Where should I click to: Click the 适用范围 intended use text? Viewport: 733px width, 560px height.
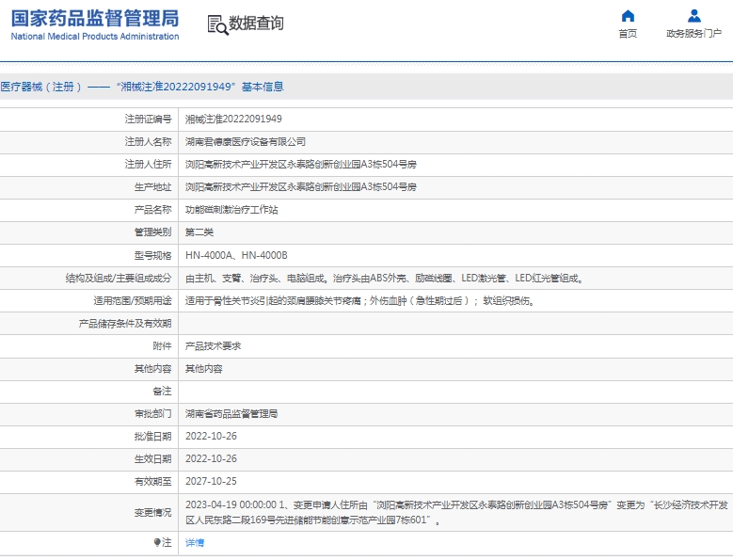point(360,301)
